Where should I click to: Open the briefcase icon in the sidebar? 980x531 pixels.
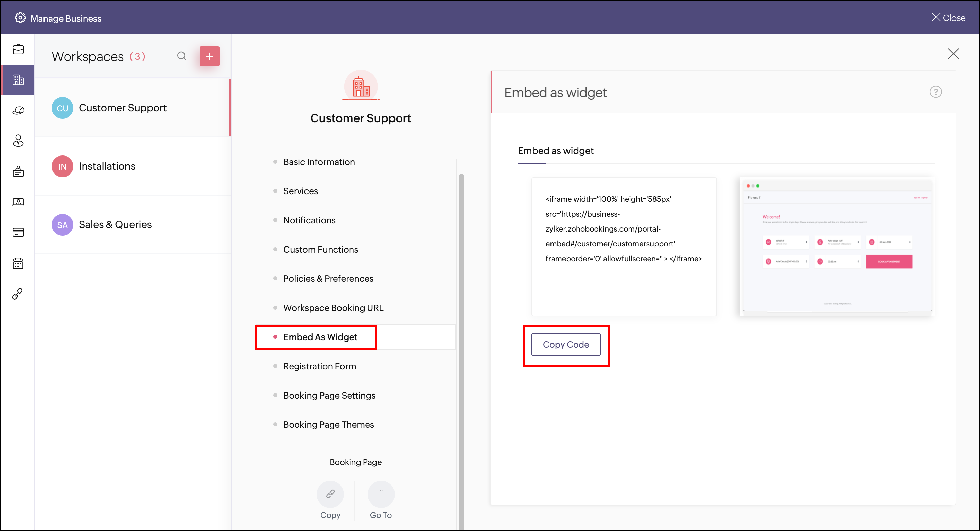tap(18, 50)
